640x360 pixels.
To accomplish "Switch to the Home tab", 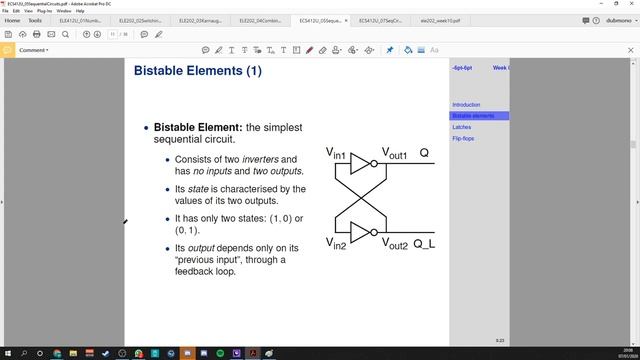I will pyautogui.click(x=12, y=20).
